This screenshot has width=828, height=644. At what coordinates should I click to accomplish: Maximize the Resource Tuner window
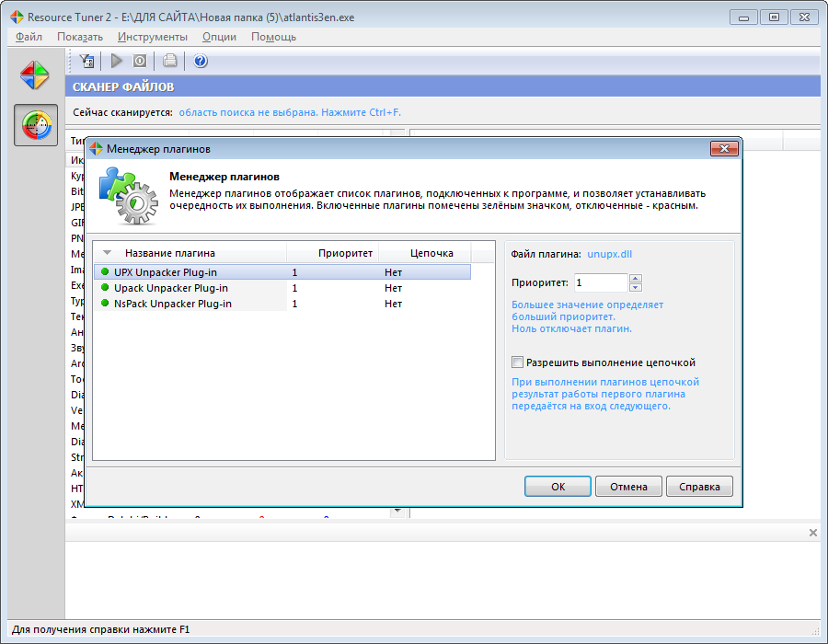774,17
